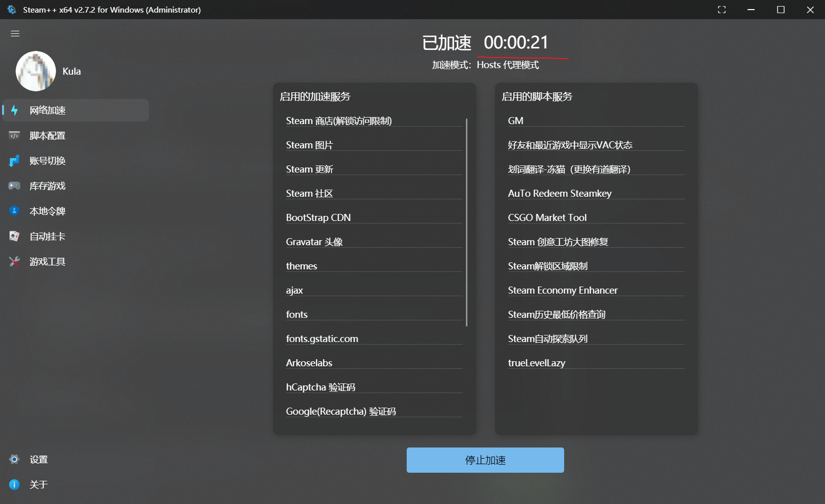
Task: Click the 启用的脚本服务 panel heading
Action: (537, 96)
